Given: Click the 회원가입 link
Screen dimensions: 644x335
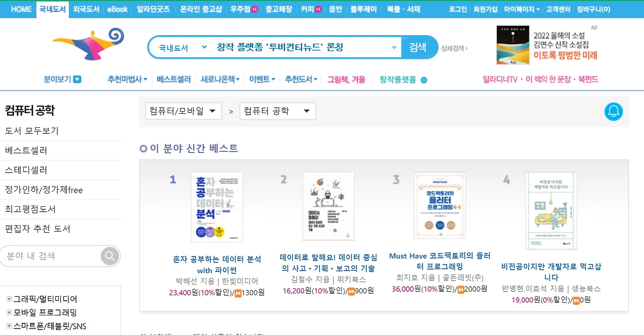Looking at the screenshot, I should point(486,9).
